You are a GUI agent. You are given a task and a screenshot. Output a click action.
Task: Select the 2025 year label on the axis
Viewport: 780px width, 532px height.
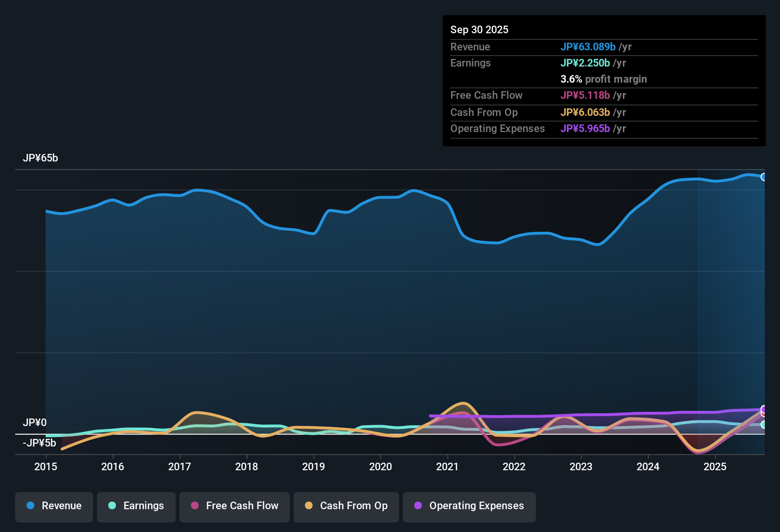715,467
